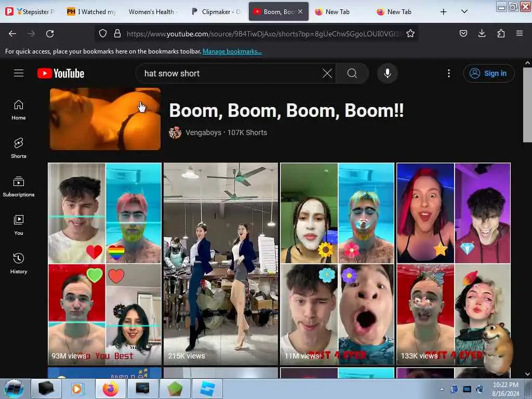This screenshot has height=399, width=532.
Task: Go back to the previous page
Action: [12, 34]
